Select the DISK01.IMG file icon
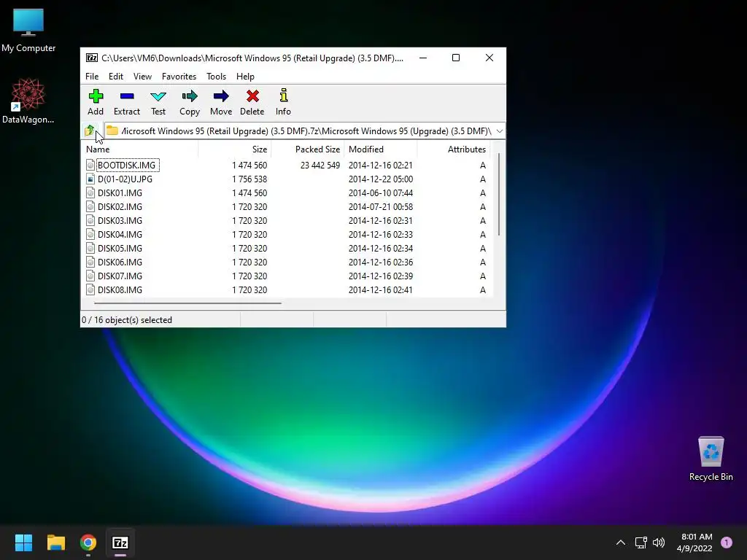747x560 pixels. tap(90, 192)
